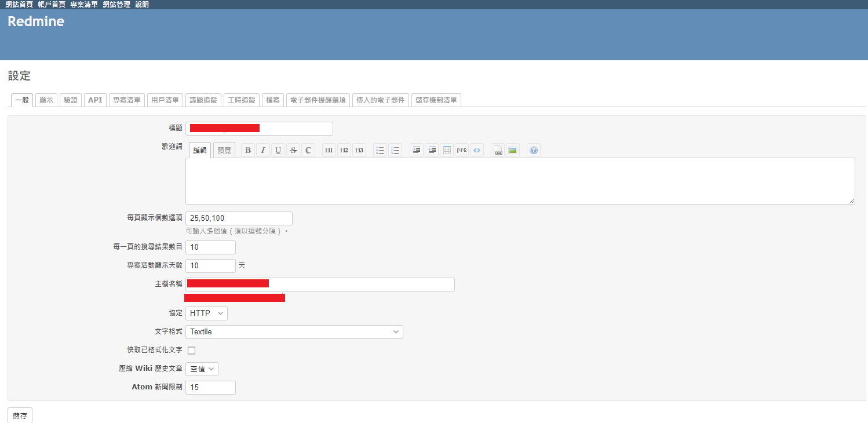Open the 用戶清單 settings tab
Image resolution: width=868 pixels, height=423 pixels.
(x=165, y=100)
